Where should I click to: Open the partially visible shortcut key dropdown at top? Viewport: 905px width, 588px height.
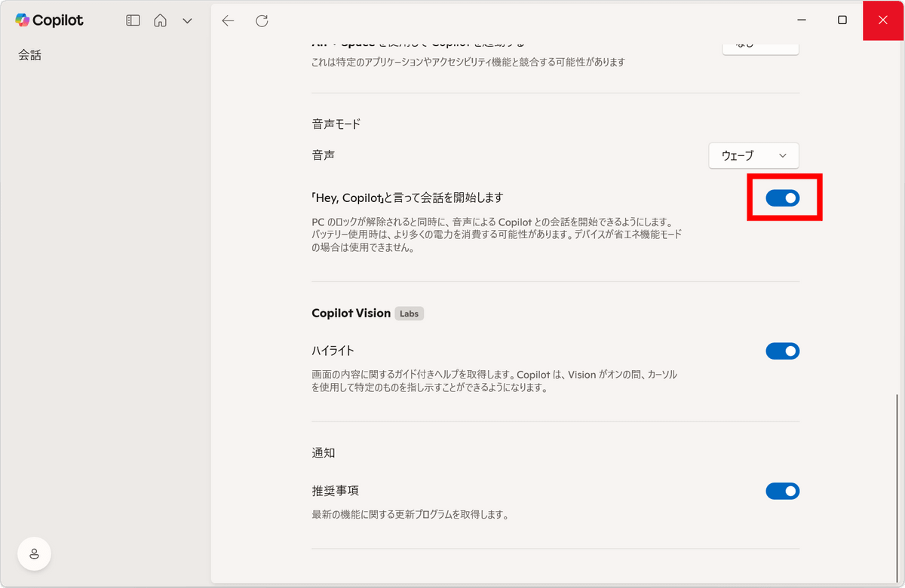click(x=760, y=46)
